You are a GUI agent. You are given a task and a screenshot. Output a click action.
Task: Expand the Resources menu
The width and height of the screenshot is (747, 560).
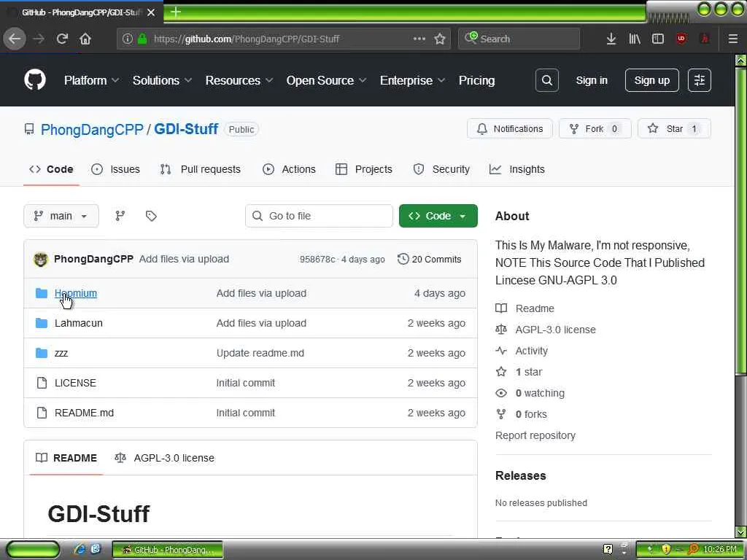[x=239, y=80]
